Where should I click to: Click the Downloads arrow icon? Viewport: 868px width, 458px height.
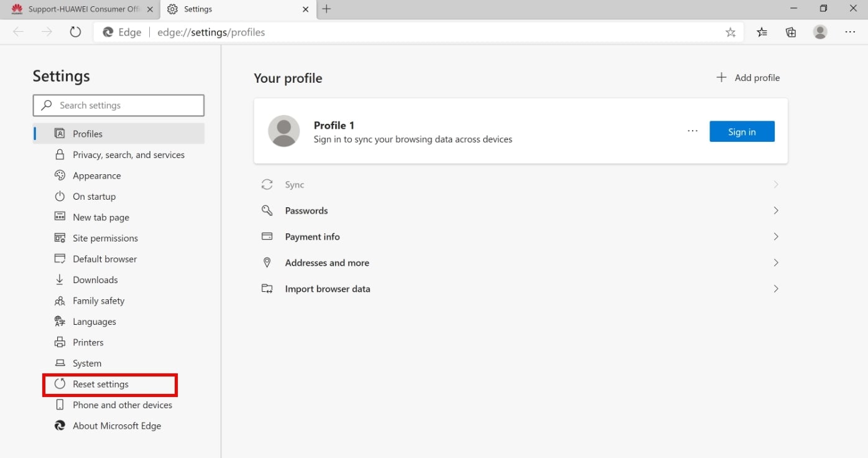(x=60, y=279)
